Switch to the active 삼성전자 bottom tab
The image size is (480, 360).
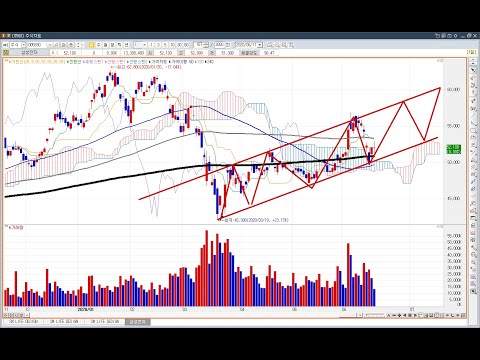click(x=138, y=322)
